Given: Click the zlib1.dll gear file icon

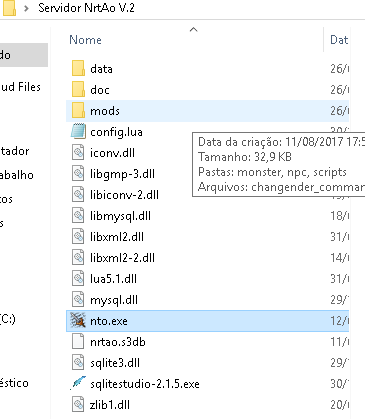Looking at the screenshot, I should click(78, 404).
